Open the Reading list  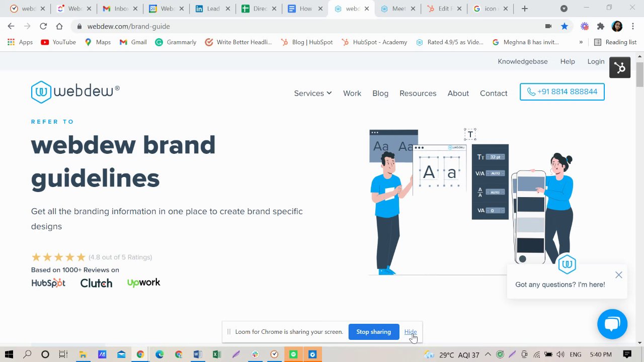(615, 42)
